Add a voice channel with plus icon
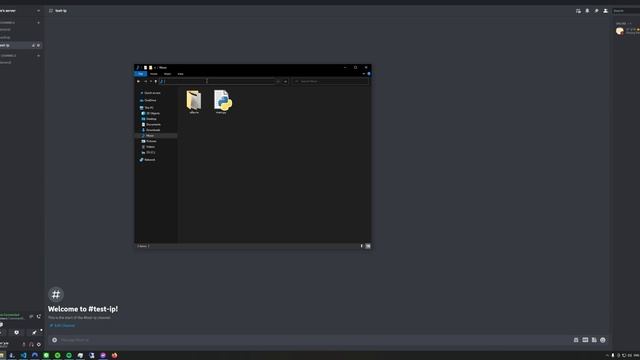Image resolution: width=640 pixels, height=360 pixels. point(38,56)
